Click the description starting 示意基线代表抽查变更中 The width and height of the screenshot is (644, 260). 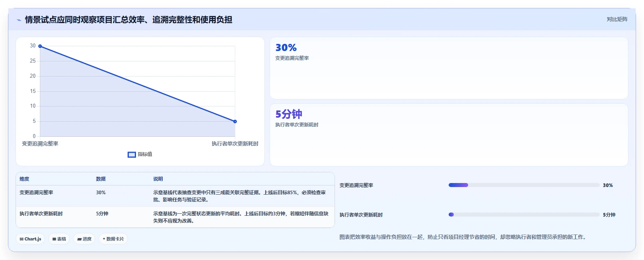tap(239, 196)
